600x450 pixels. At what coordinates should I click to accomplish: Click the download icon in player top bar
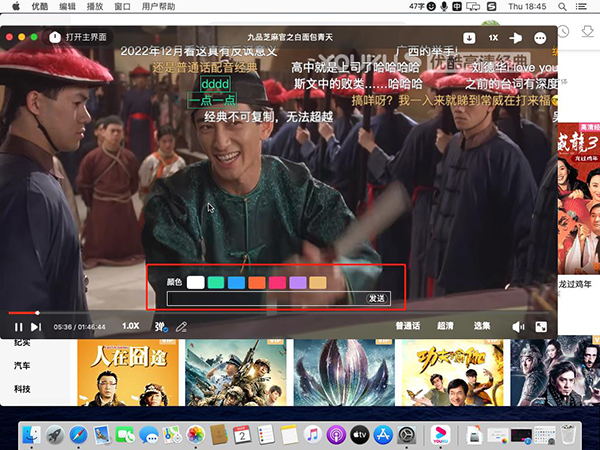pos(470,37)
